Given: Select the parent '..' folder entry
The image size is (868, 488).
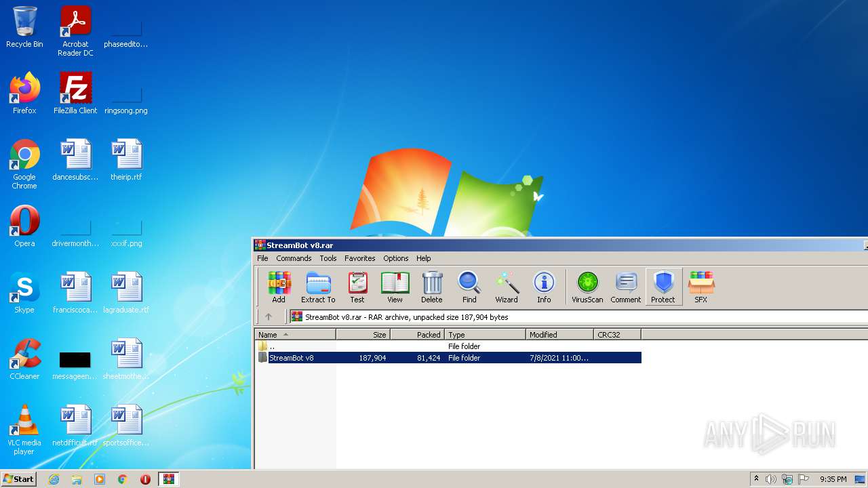Looking at the screenshot, I should (448, 346).
